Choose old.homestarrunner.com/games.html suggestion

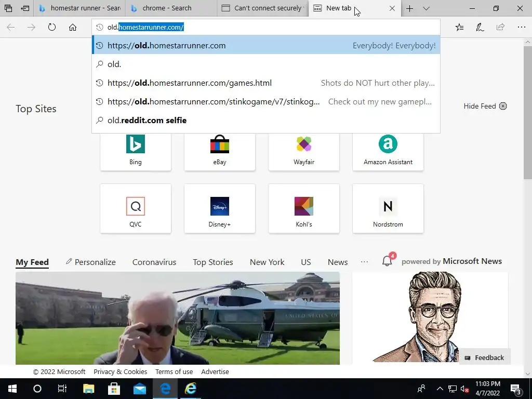(x=266, y=83)
